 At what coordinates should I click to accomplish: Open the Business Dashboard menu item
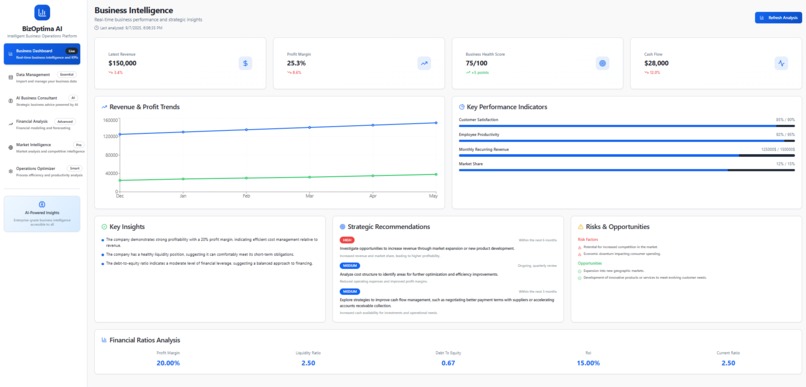pos(42,54)
